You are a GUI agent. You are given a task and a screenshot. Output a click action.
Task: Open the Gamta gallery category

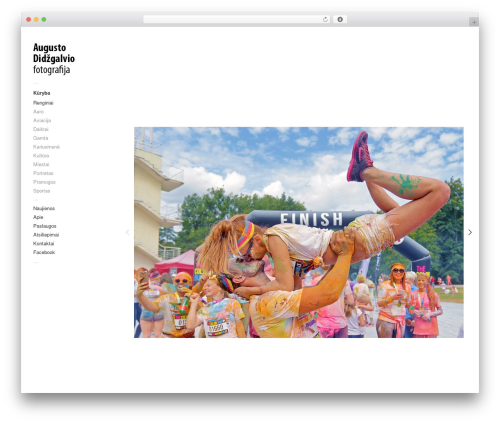tap(40, 138)
